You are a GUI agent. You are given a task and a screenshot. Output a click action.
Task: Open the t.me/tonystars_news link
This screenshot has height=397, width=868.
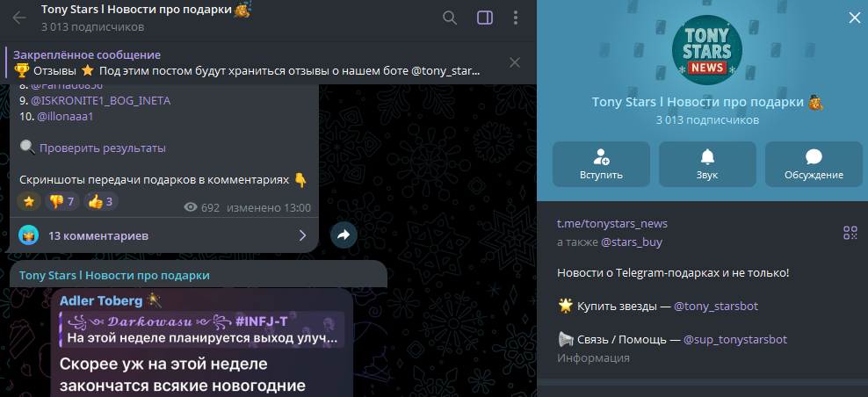tap(611, 224)
